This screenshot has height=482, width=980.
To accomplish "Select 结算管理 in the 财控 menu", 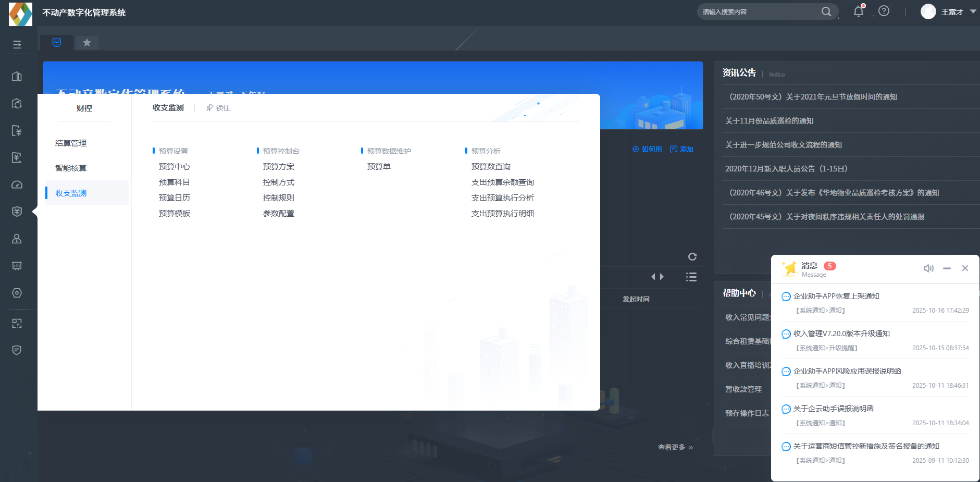I will coord(71,143).
